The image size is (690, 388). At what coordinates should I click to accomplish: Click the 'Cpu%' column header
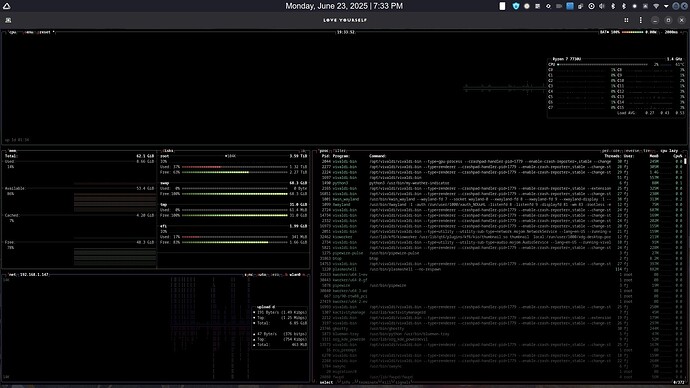coord(678,156)
